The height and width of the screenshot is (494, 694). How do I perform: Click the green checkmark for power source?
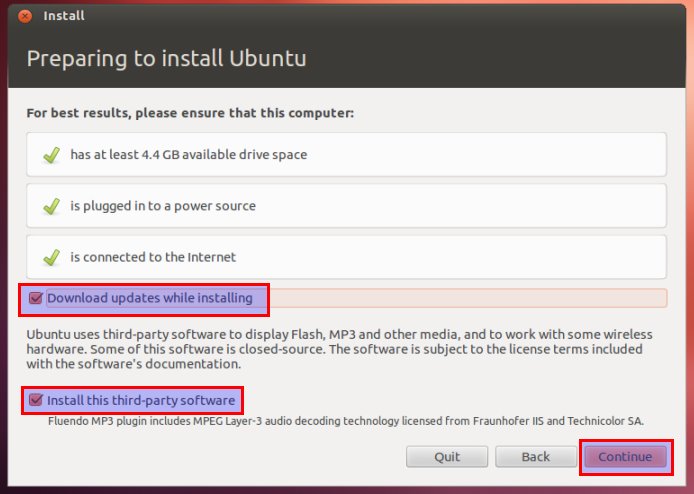pyautogui.click(x=50, y=206)
